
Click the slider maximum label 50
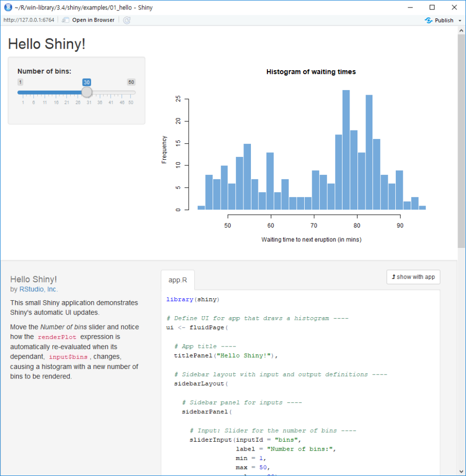point(131,82)
